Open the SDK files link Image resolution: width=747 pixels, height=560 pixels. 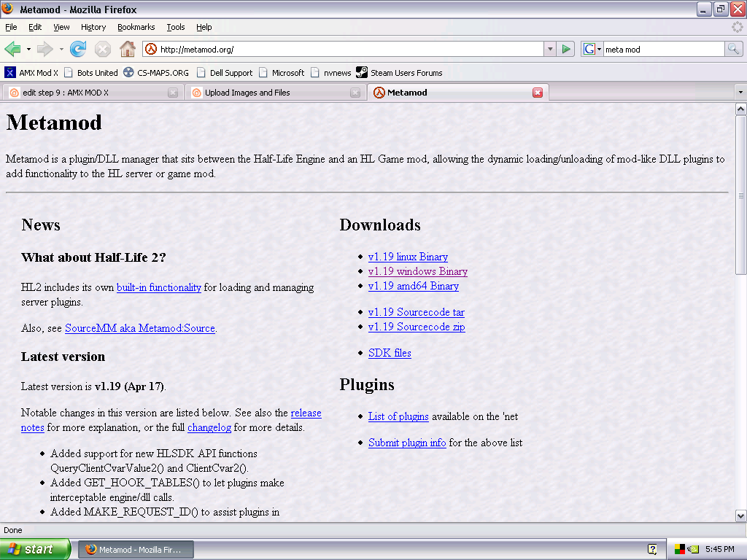point(390,353)
